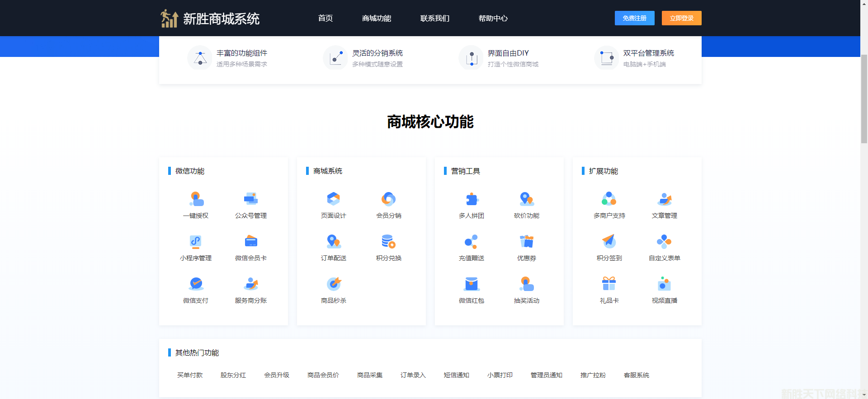Open the 优惠券 coupon icon
Viewport: 868px width, 399px height.
[x=527, y=241]
